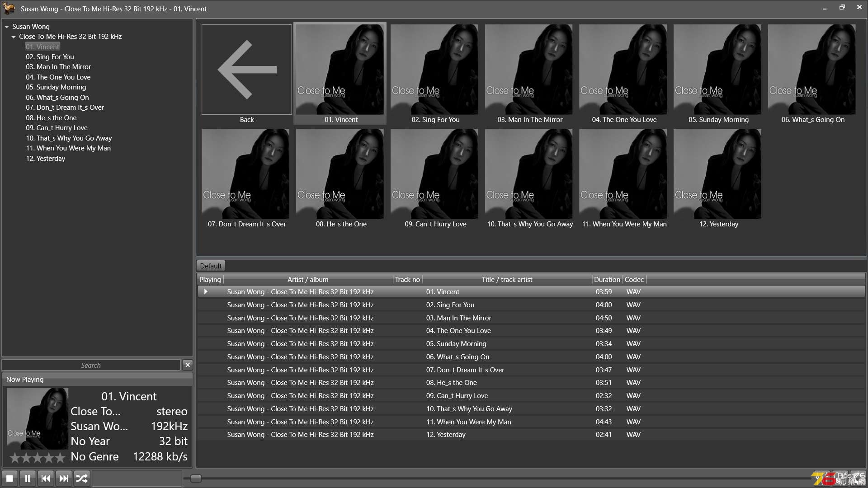868x488 pixels.
Task: Select playlist row 04. The One You Love
Action: tap(531, 331)
